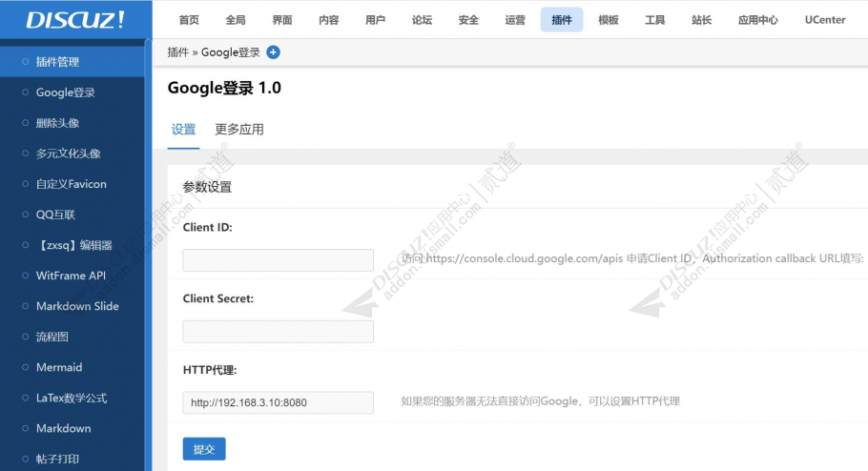Open the 首页 top menu

189,20
